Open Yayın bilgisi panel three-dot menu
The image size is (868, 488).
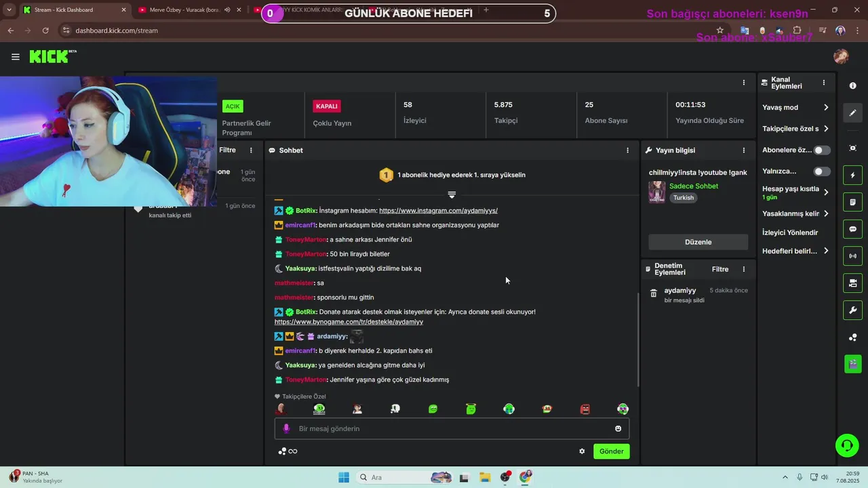click(x=743, y=150)
